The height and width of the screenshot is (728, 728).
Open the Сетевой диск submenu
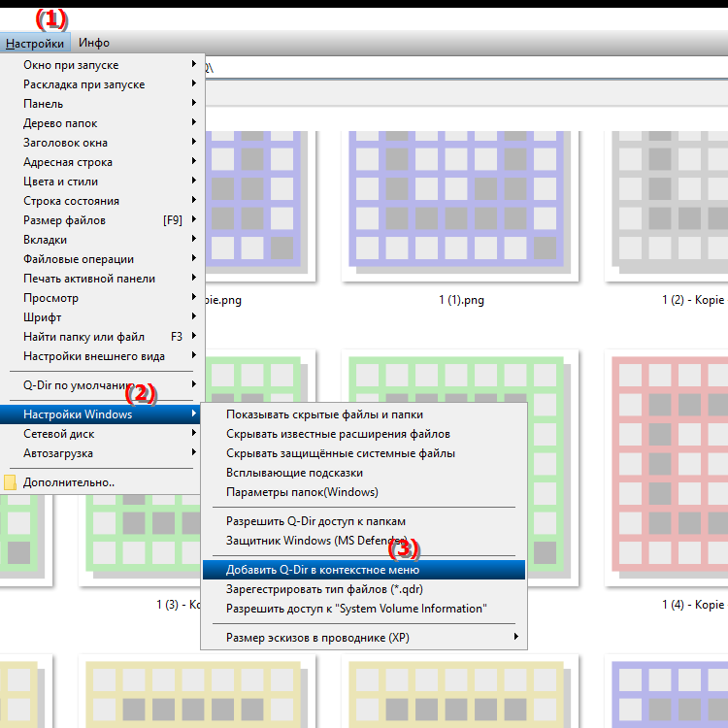pyautogui.click(x=101, y=434)
